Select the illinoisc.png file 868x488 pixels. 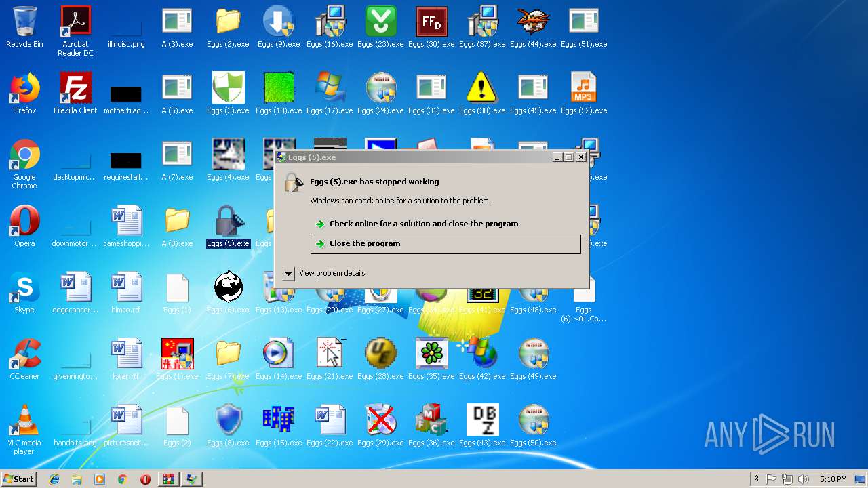(126, 27)
